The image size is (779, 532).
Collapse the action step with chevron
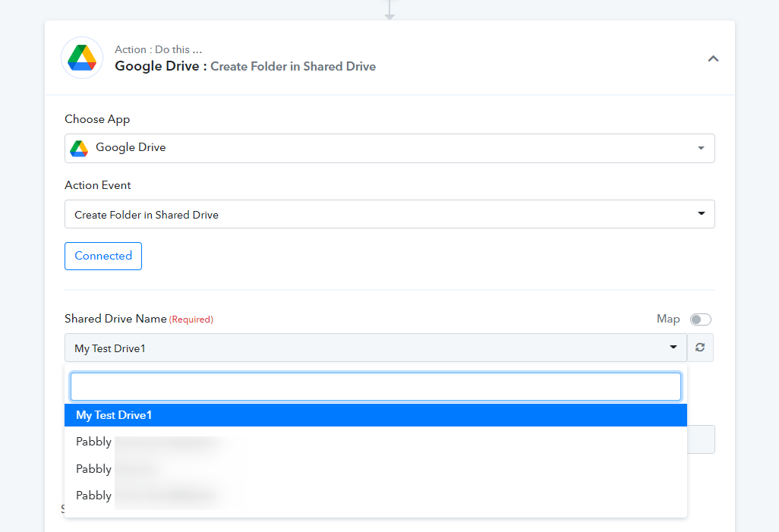(713, 58)
